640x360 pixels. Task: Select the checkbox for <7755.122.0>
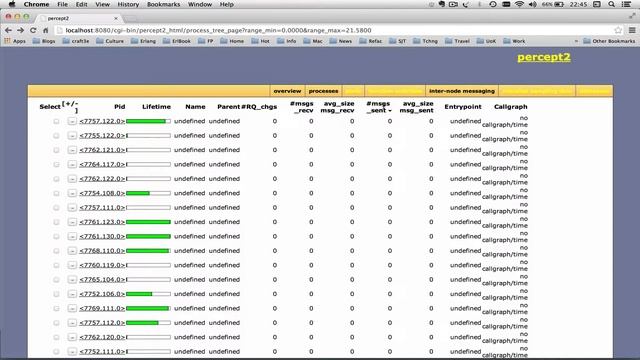tap(56, 136)
